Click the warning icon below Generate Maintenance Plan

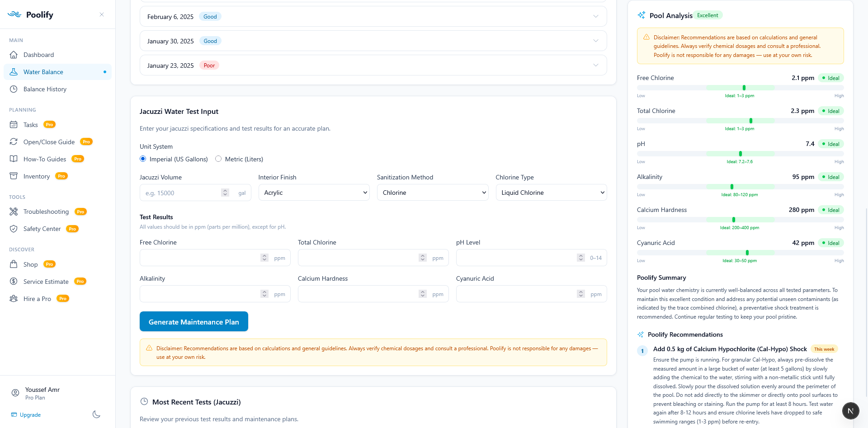point(149,348)
